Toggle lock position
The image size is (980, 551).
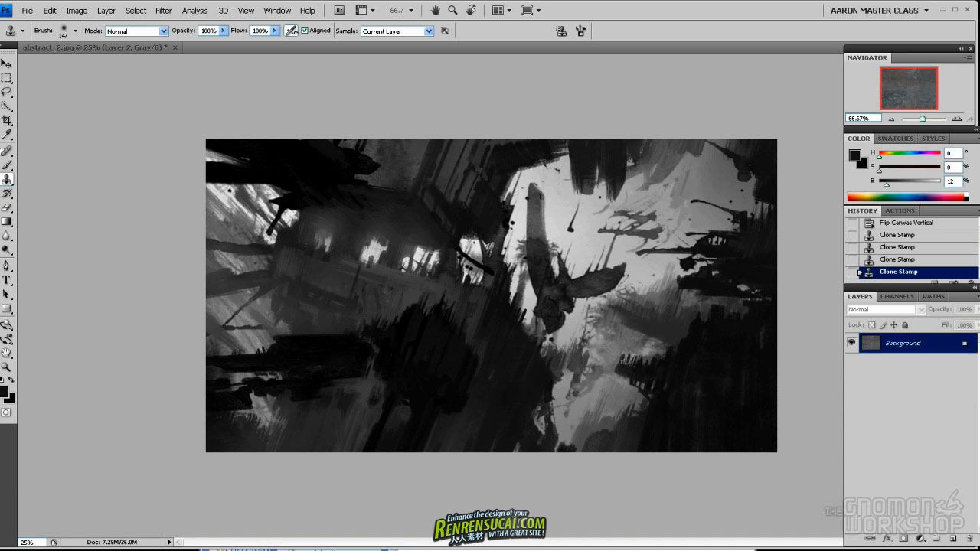[893, 325]
